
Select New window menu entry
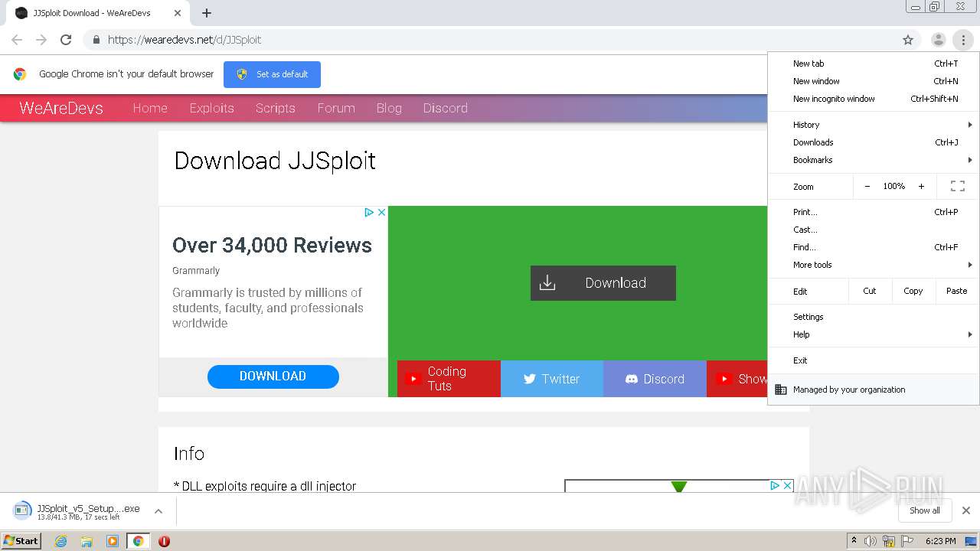[x=874, y=81]
